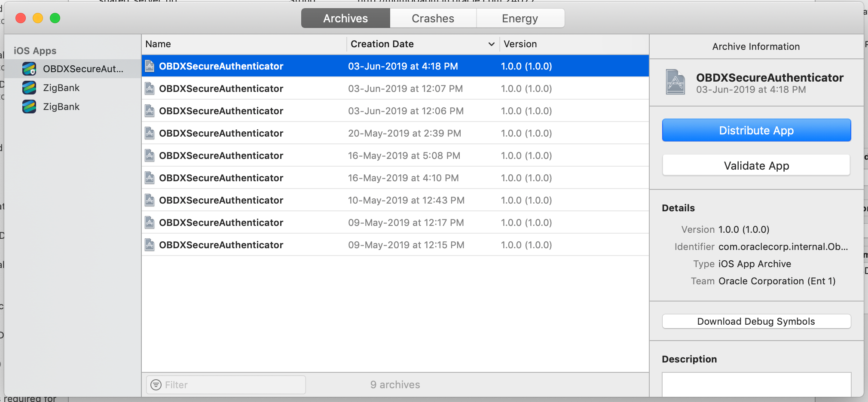Select archive name dated 10-May-2019 at 12:43 PM
Screen dimensions: 868x402
221,200
